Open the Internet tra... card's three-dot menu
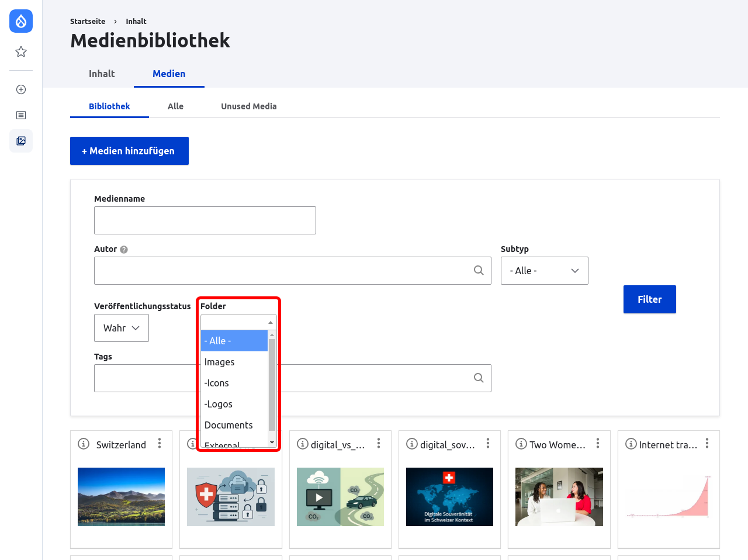The image size is (748, 560). pos(707,444)
